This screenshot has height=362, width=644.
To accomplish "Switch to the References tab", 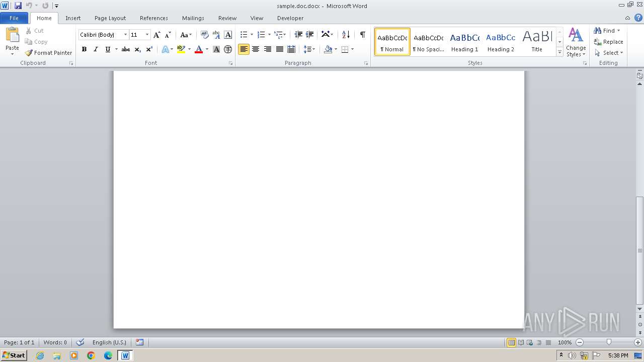I will 154,18.
